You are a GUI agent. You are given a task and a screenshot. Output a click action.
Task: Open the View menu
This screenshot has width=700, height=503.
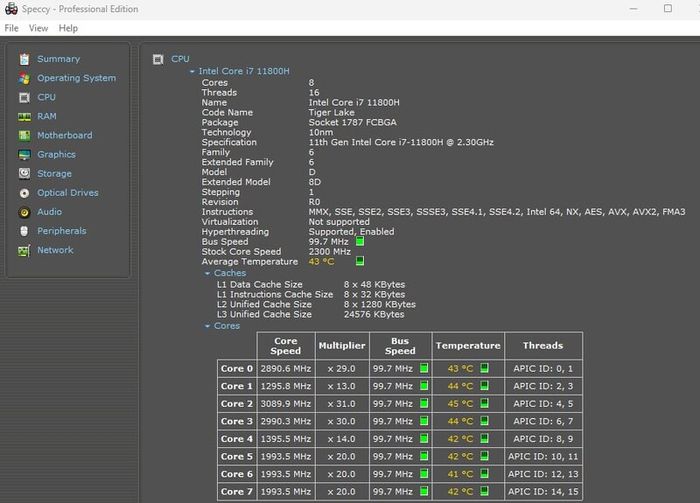(38, 28)
